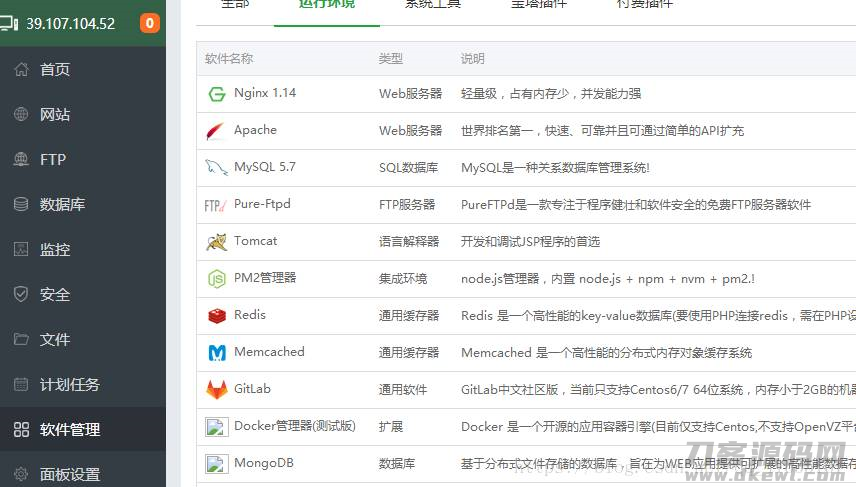Viewport: 856px width, 487px height.
Task: Click the grid icon beside 软件管理
Action: [x=21, y=429]
